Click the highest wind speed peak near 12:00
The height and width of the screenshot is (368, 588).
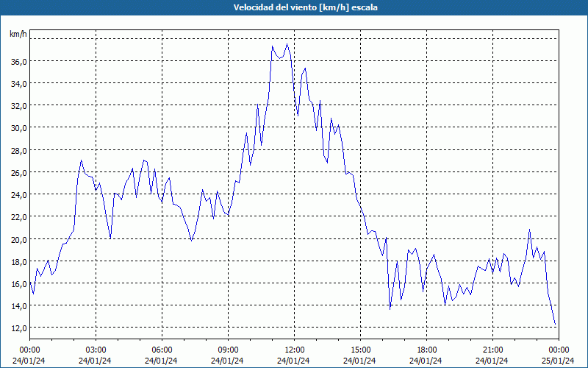[287, 44]
